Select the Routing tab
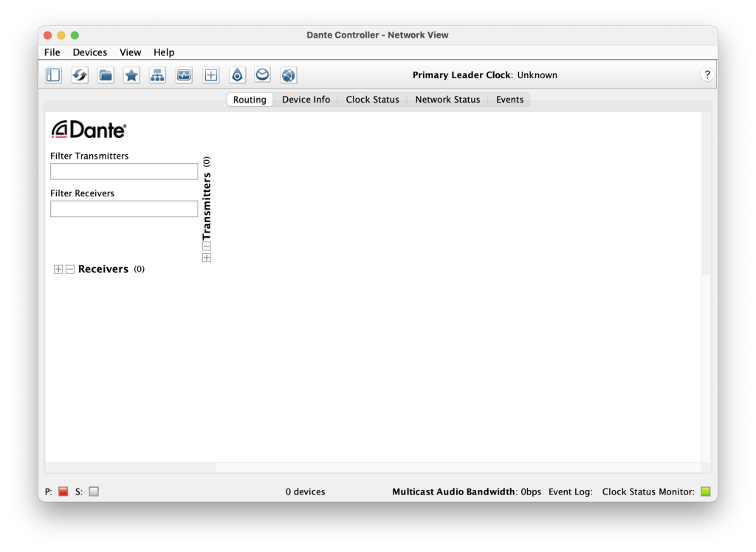 (x=250, y=100)
